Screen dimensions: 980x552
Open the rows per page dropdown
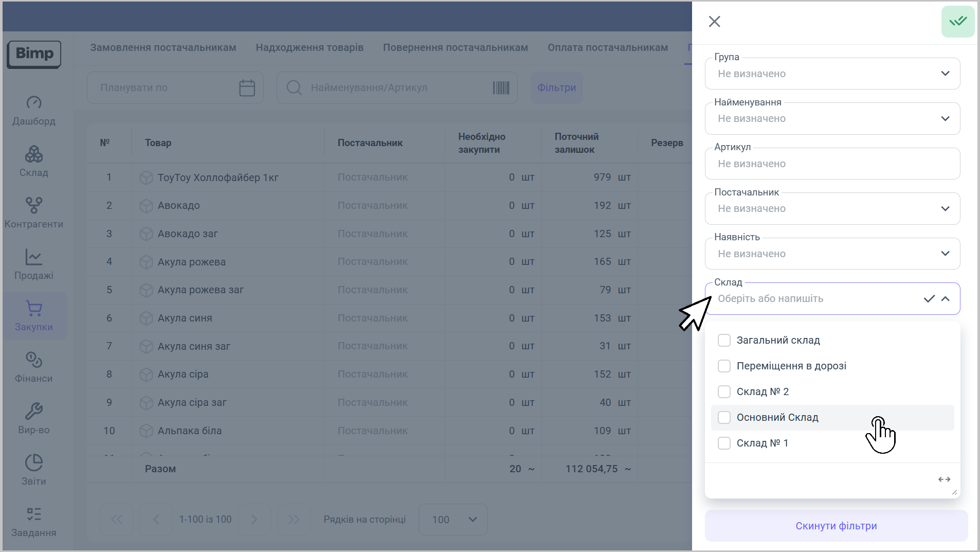pos(453,520)
